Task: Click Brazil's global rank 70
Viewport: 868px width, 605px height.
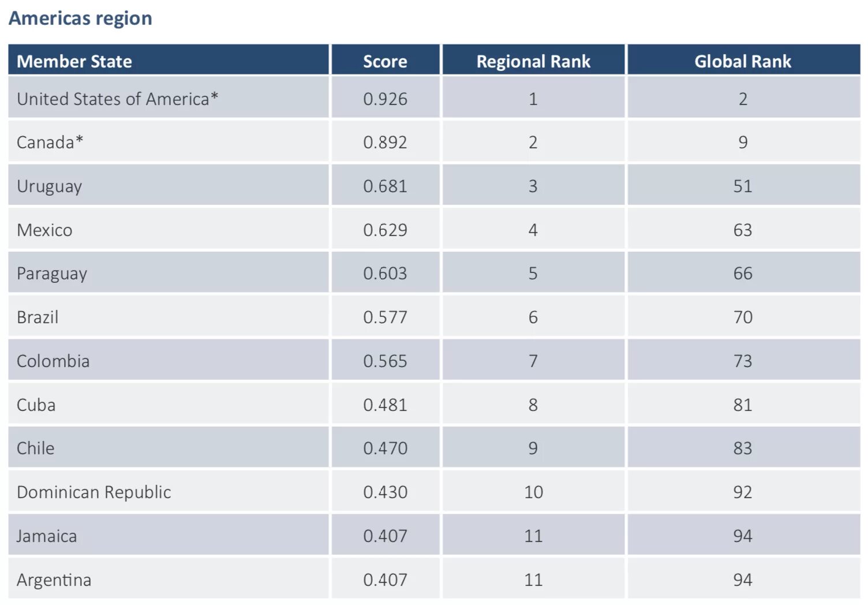Action: (x=743, y=316)
